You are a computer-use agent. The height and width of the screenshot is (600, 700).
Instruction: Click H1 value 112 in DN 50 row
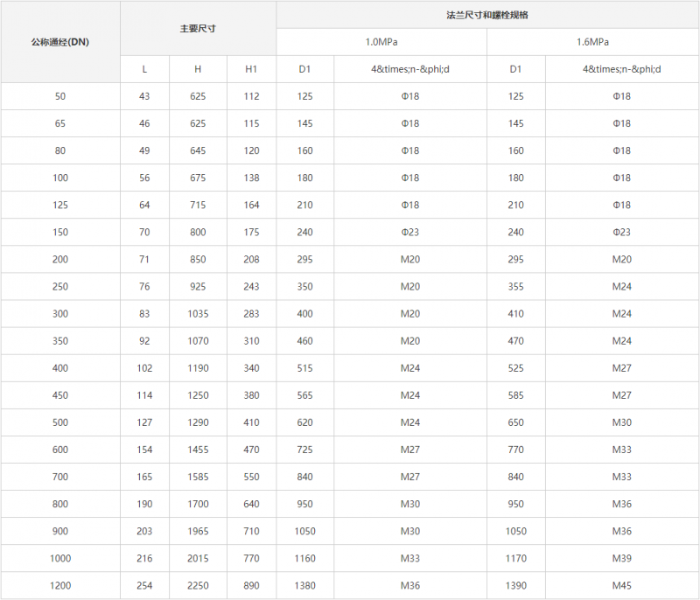(251, 96)
